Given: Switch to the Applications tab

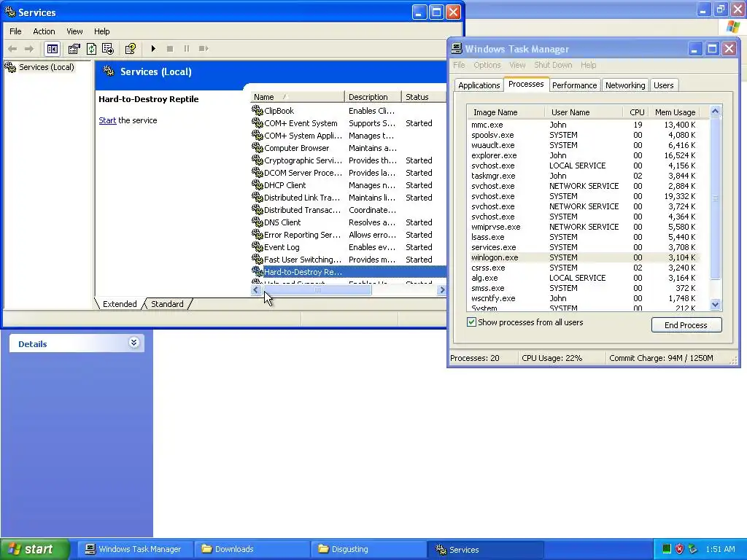Looking at the screenshot, I should [x=479, y=85].
